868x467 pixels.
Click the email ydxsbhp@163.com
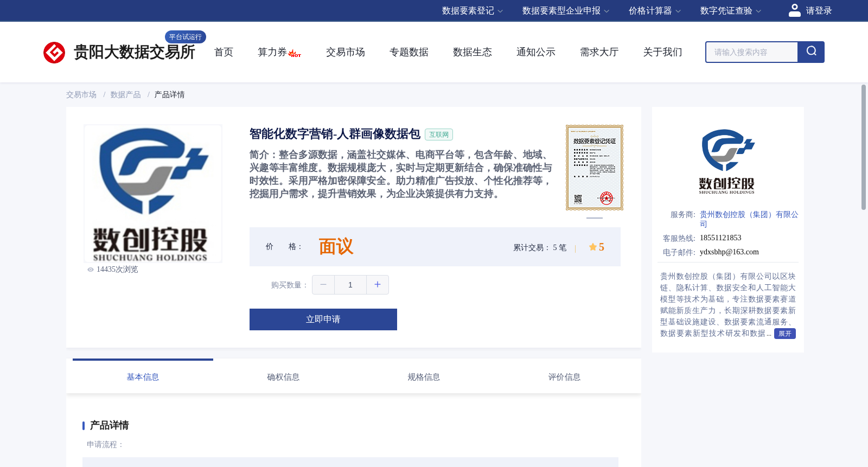(x=729, y=252)
